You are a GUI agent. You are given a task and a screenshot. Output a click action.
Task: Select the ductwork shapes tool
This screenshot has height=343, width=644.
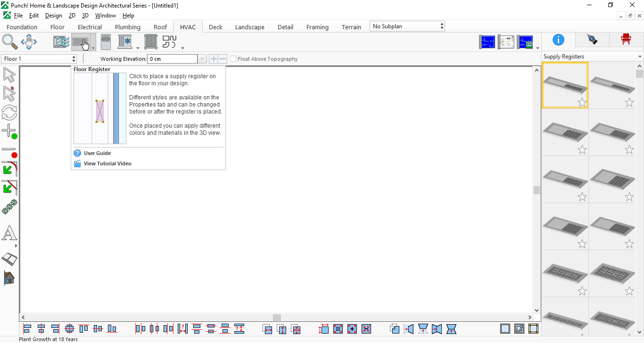[170, 42]
